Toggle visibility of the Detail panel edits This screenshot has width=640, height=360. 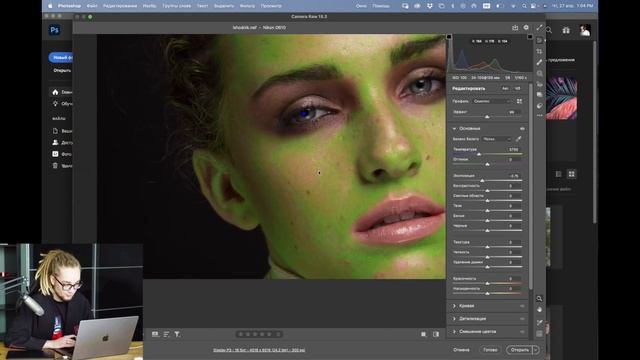(x=522, y=319)
